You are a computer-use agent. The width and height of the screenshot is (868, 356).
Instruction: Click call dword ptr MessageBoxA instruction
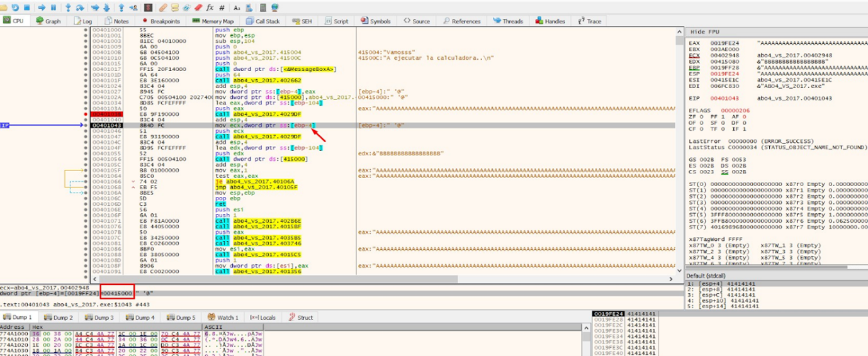click(276, 69)
